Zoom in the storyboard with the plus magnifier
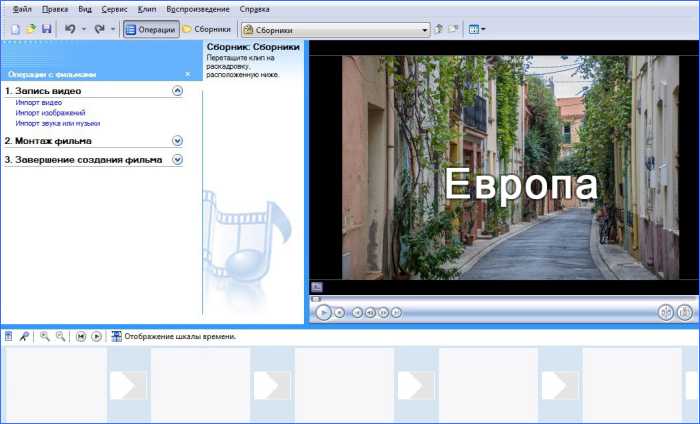The height and width of the screenshot is (424, 700). point(45,337)
